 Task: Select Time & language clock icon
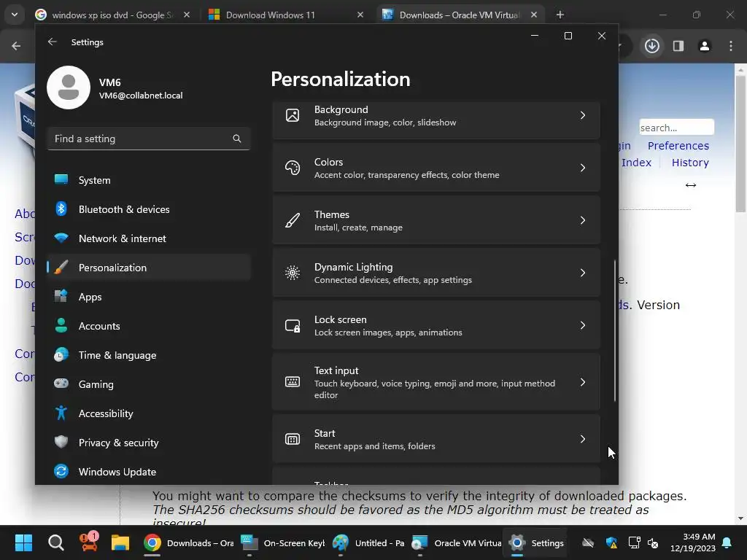[x=61, y=355]
